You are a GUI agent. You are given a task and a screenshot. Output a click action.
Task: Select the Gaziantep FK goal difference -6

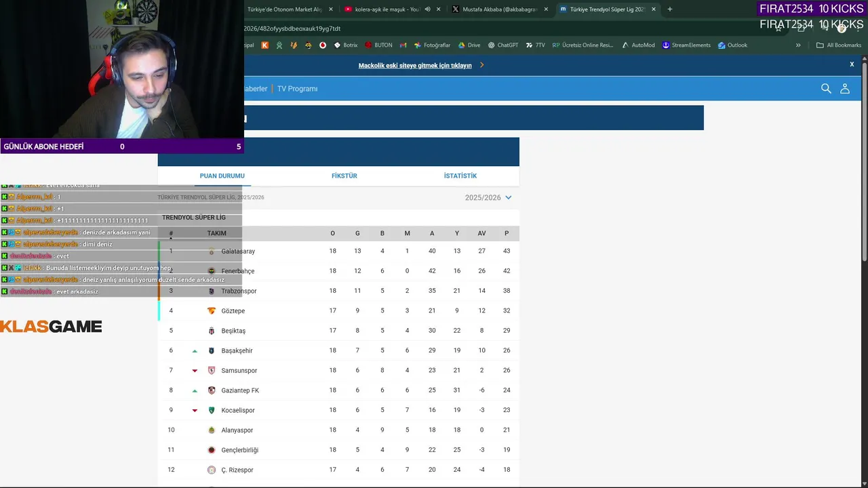pos(481,390)
